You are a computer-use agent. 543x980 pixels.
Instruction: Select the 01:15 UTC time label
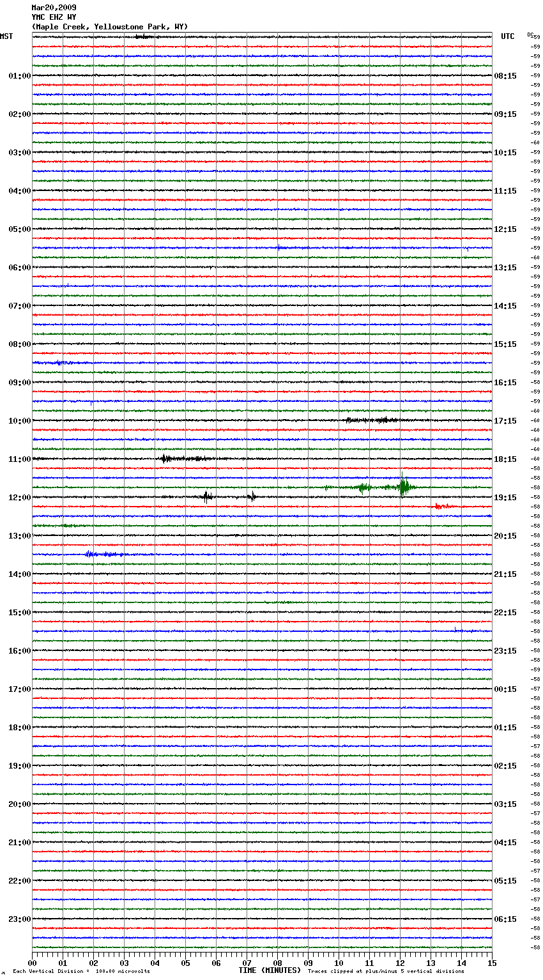pyautogui.click(x=505, y=728)
